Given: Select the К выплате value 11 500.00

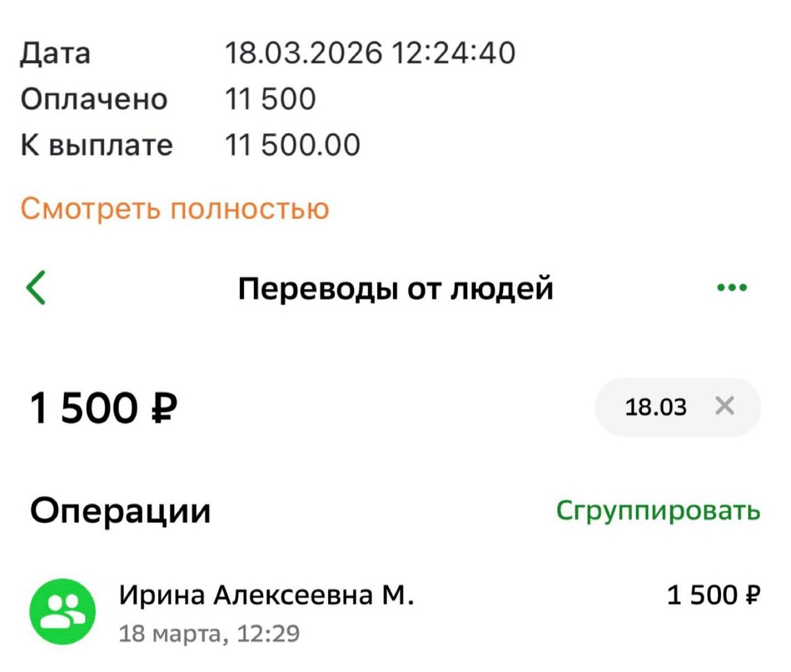Looking at the screenshot, I should [293, 145].
